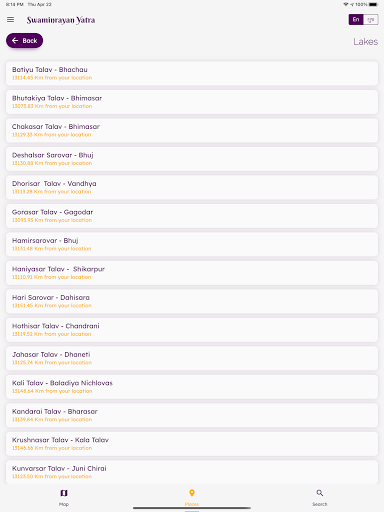Switch language to Gujarati option
384x512 pixels.
[x=371, y=20]
